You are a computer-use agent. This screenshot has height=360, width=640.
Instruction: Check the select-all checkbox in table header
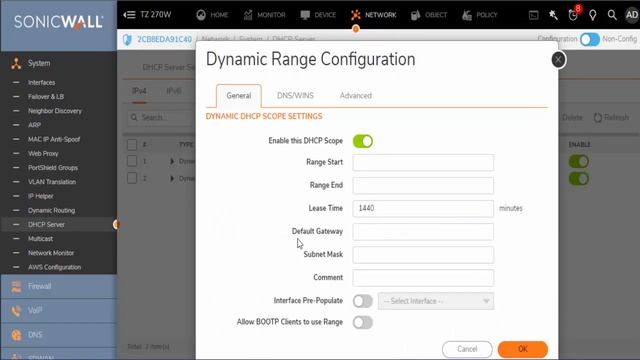point(132,145)
